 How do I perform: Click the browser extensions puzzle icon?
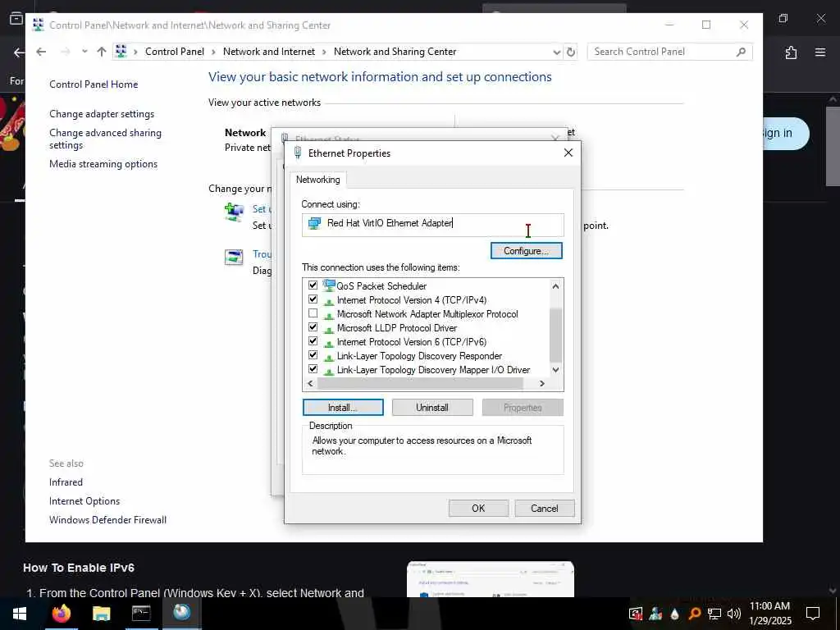click(x=792, y=52)
